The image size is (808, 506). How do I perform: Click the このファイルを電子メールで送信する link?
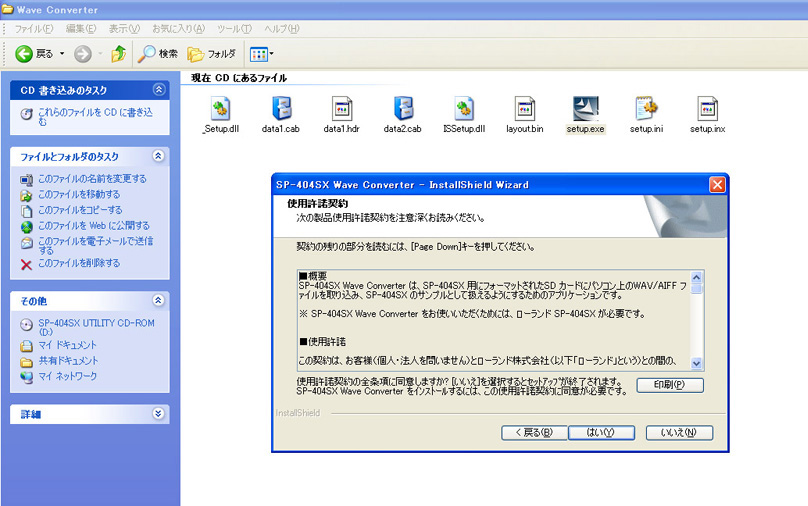tap(95, 245)
